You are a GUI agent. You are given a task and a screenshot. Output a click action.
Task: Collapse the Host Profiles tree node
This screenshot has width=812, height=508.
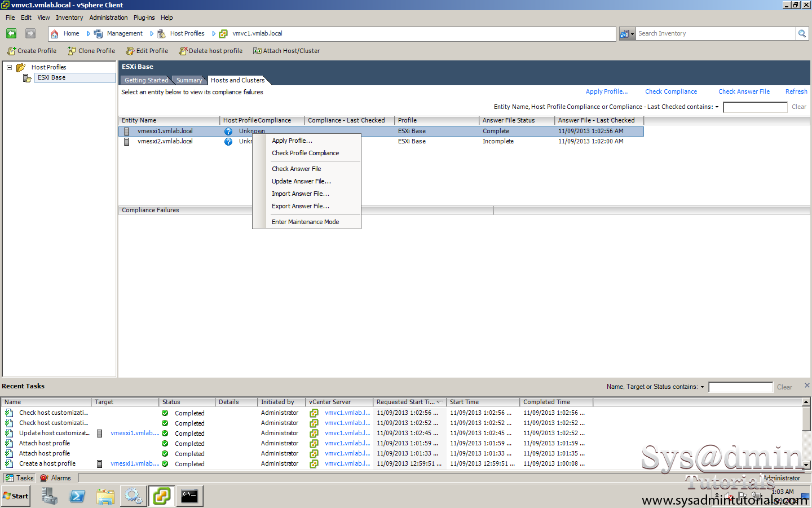(x=9, y=67)
